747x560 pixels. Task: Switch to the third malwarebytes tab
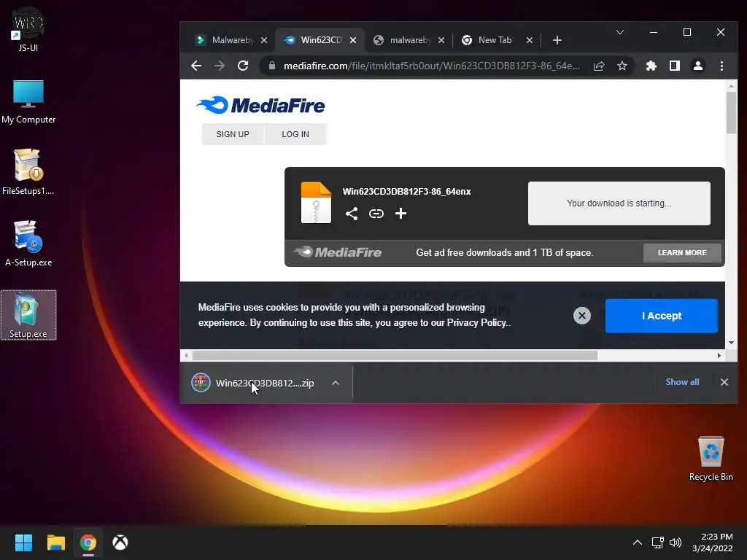pos(409,41)
